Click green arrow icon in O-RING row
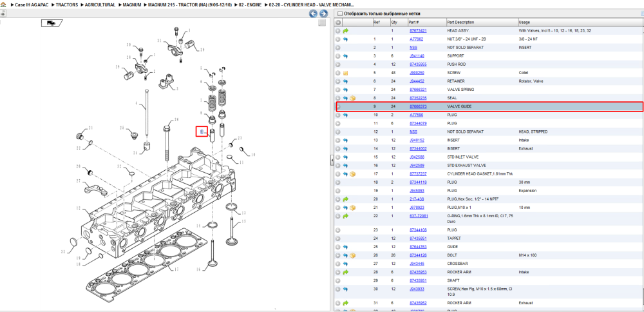 (345, 216)
